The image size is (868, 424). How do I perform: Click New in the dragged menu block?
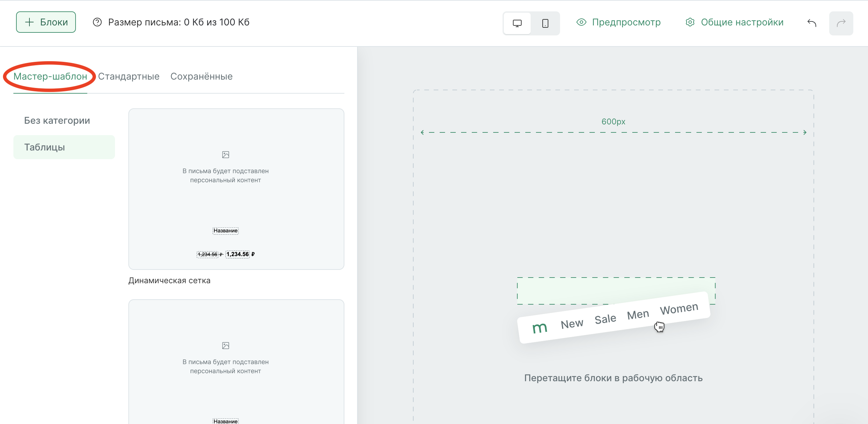click(x=572, y=324)
